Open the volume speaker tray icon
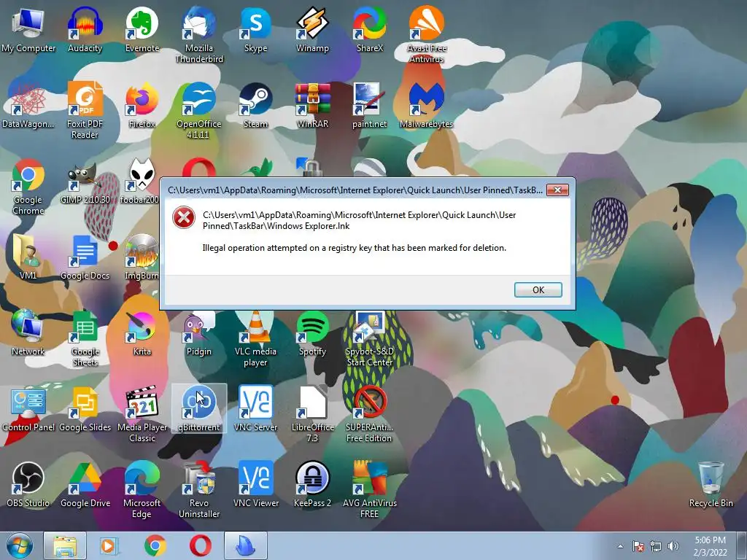The image size is (747, 560). (673, 546)
